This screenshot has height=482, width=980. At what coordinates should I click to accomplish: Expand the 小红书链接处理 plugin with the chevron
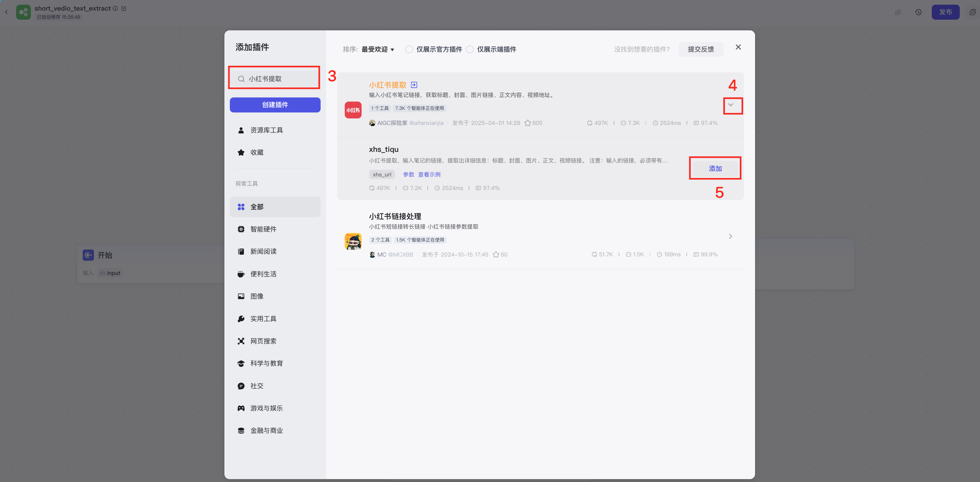tap(730, 236)
